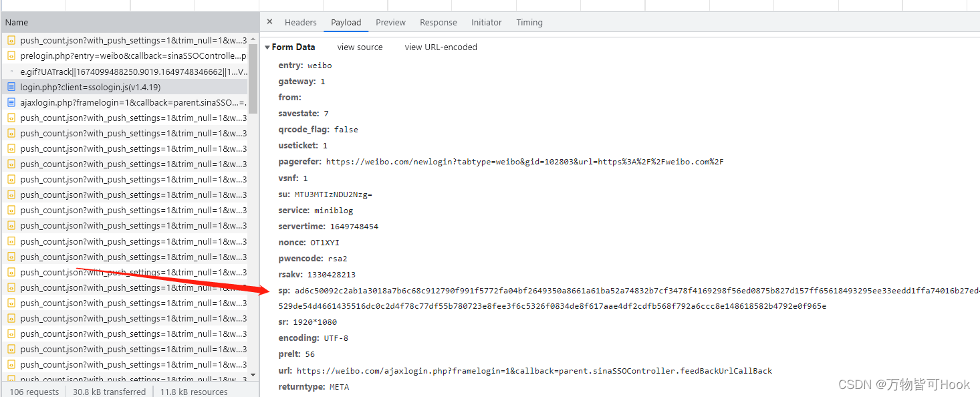Collapse the Form Data section triangle
The image size is (980, 397).
pyautogui.click(x=267, y=47)
